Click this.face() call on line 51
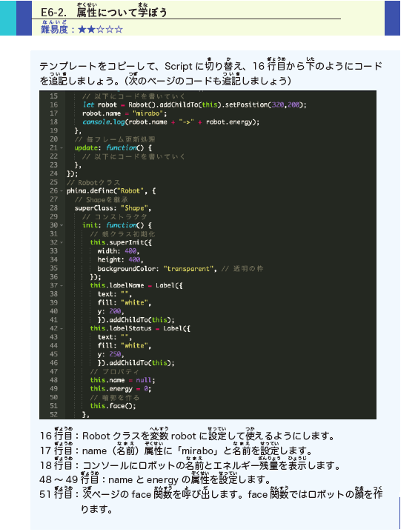This screenshot has height=532, width=418. tap(113, 406)
